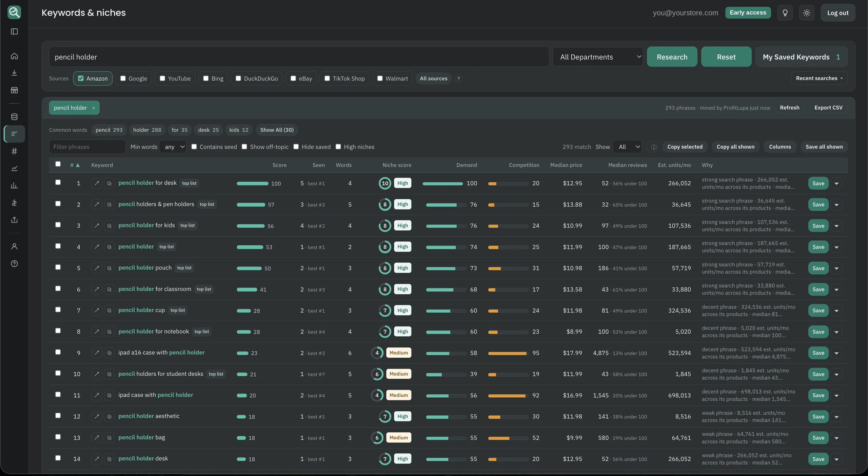This screenshot has width=868, height=476.
Task: Click the pencil holder search input field
Action: [299, 57]
